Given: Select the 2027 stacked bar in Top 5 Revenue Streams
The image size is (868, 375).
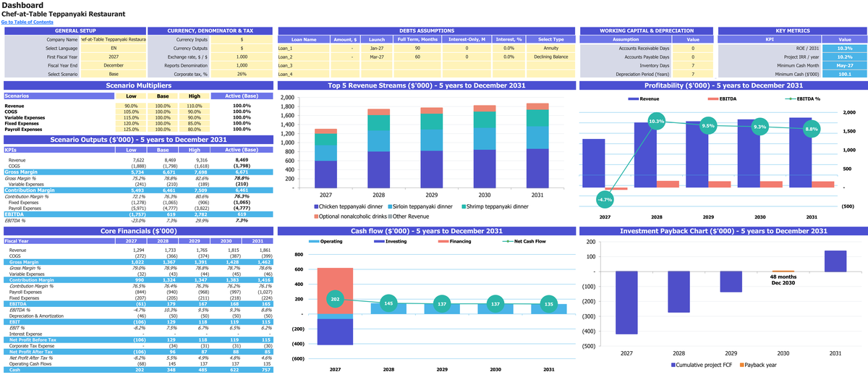Looking at the screenshot, I should (325, 159).
